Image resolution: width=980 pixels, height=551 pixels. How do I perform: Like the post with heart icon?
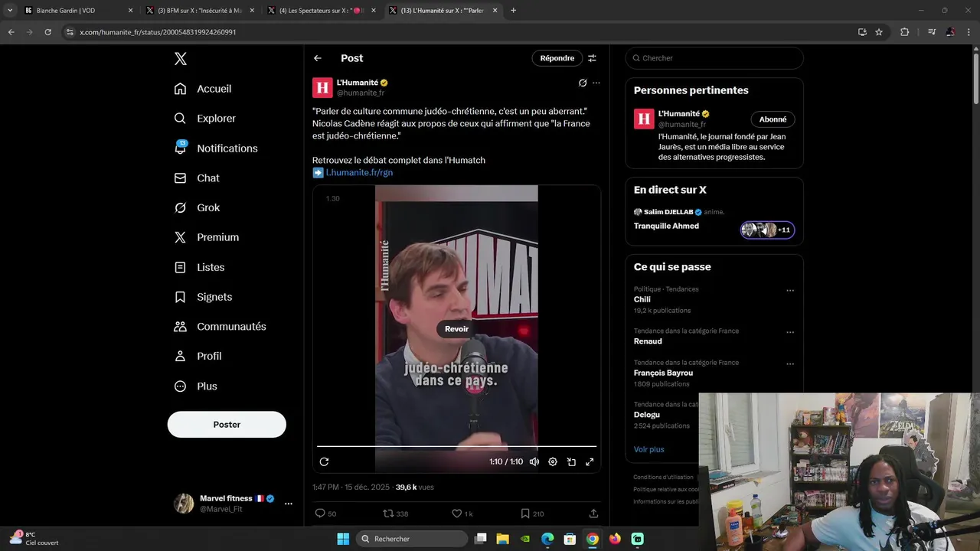pos(456,514)
